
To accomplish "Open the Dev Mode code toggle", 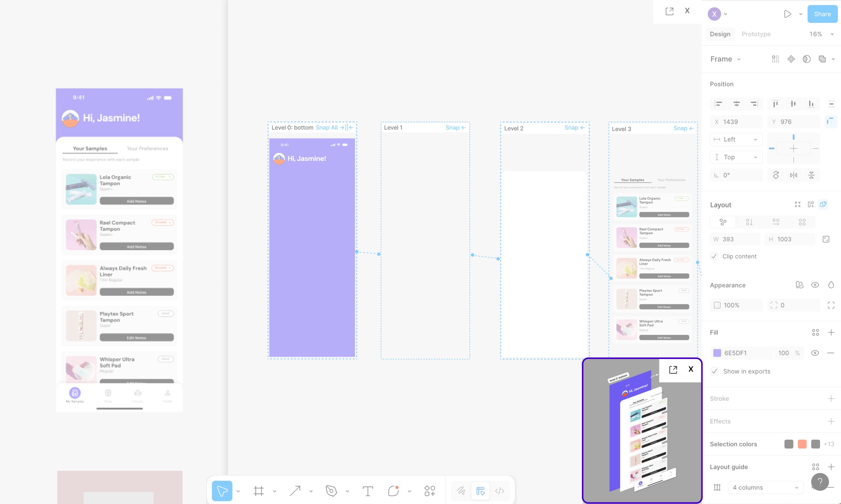I will [x=500, y=491].
